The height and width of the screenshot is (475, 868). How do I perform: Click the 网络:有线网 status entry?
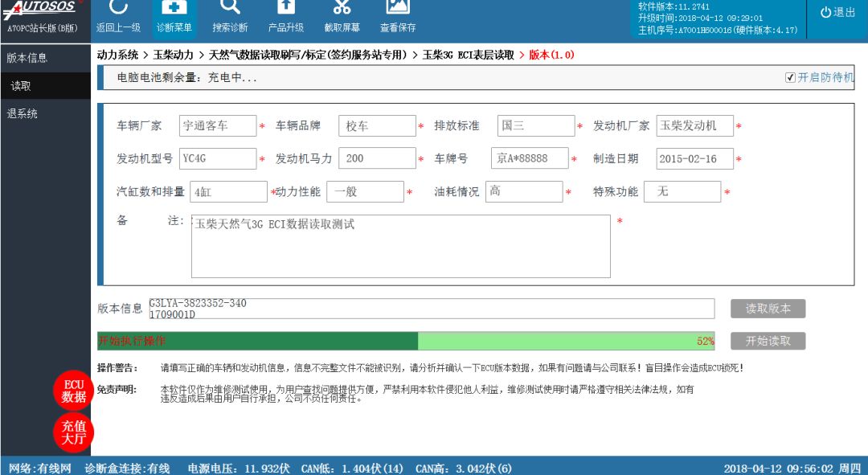tap(40, 469)
